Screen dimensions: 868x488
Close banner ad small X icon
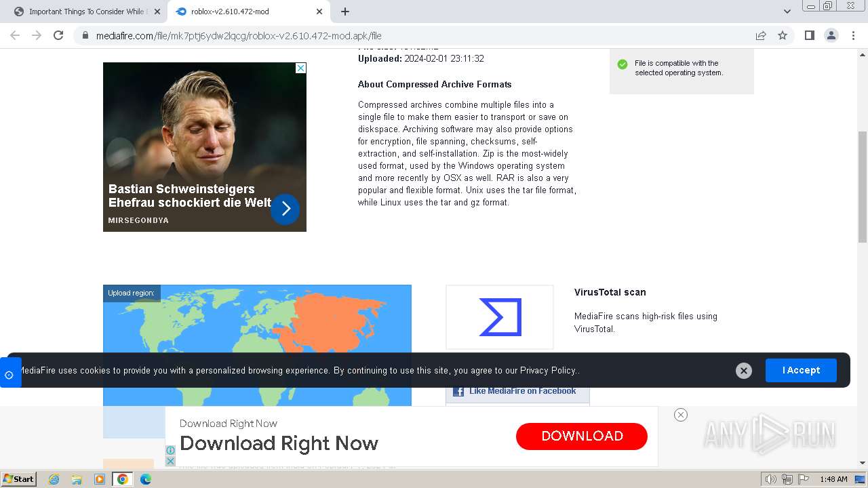[170, 461]
